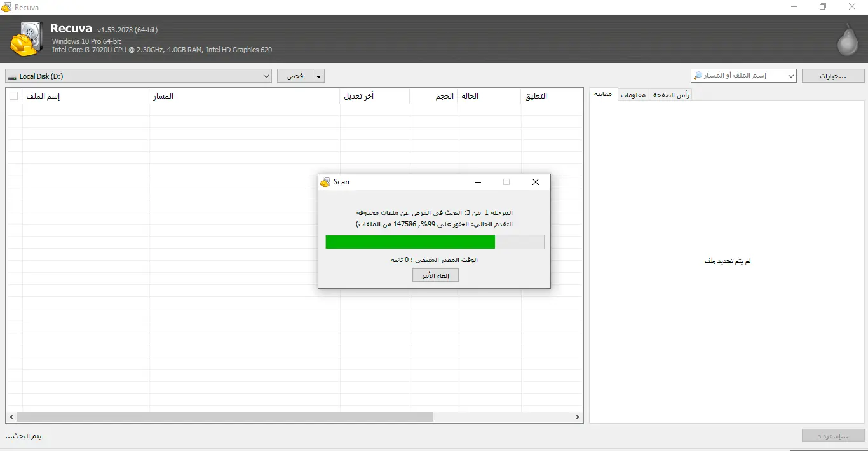This screenshot has height=451, width=868.
Task: Click the disk drive icon beside Local Disk (D:)
Action: pos(13,76)
